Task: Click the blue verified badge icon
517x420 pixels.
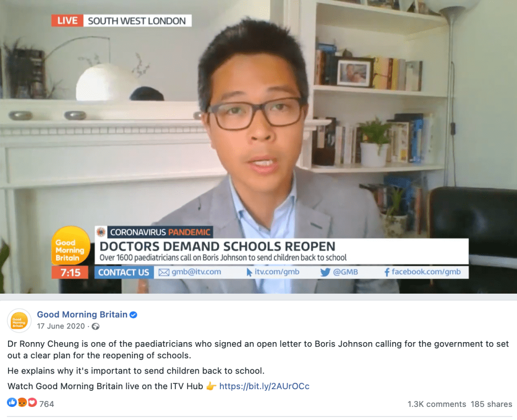Action: pos(133,315)
